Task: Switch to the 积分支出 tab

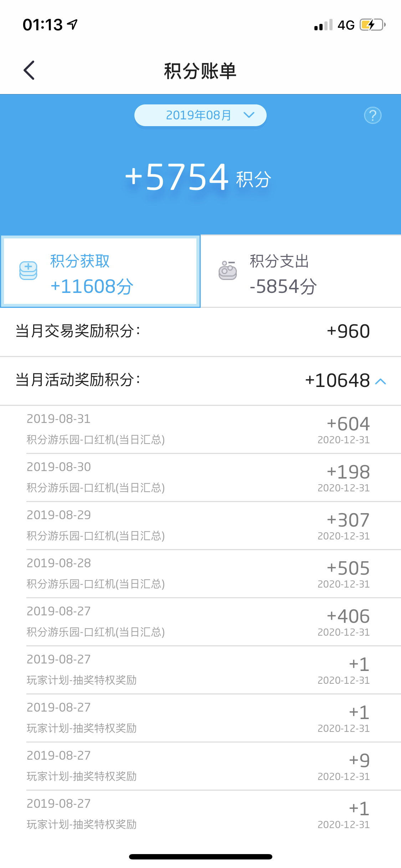Action: tap(301, 271)
